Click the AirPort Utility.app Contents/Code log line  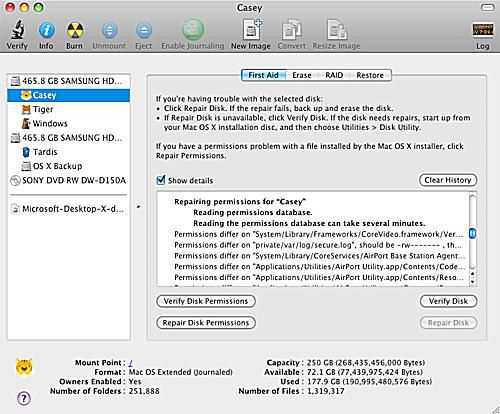pos(319,267)
